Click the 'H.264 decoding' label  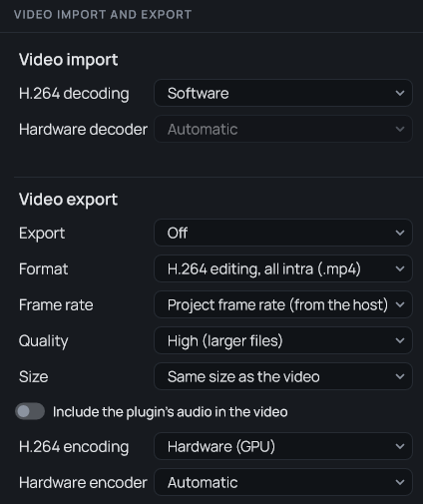pos(74,93)
